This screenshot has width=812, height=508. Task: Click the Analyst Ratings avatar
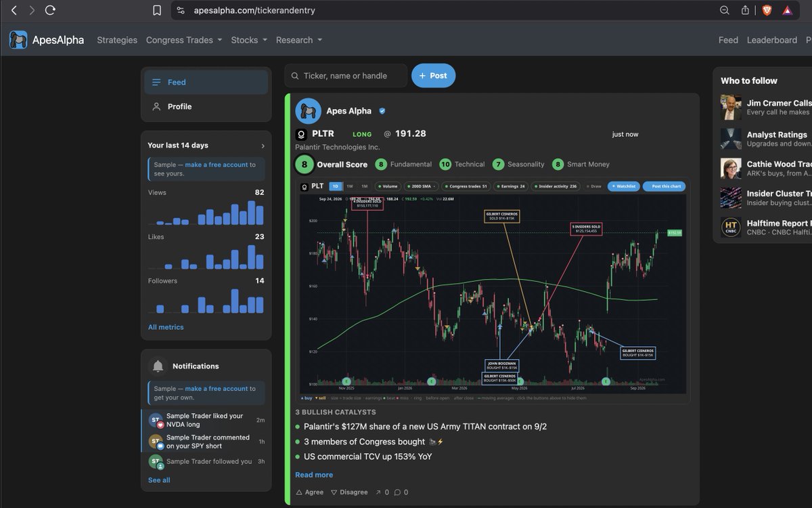(x=731, y=139)
